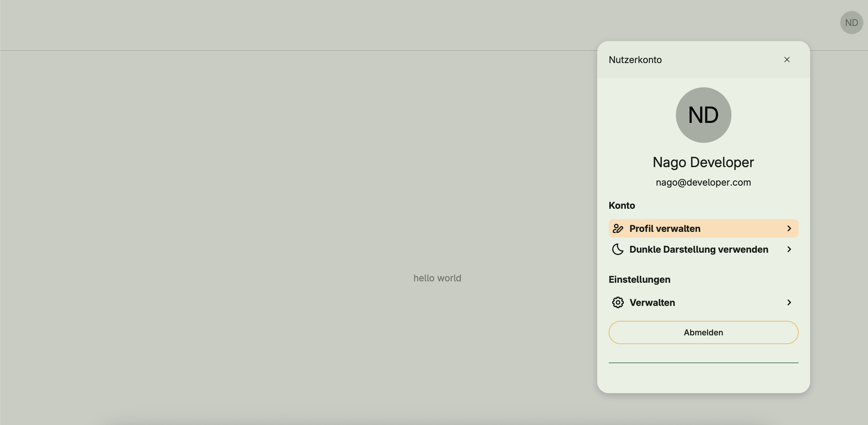Open Profil verwalten menu entry

[665, 229]
